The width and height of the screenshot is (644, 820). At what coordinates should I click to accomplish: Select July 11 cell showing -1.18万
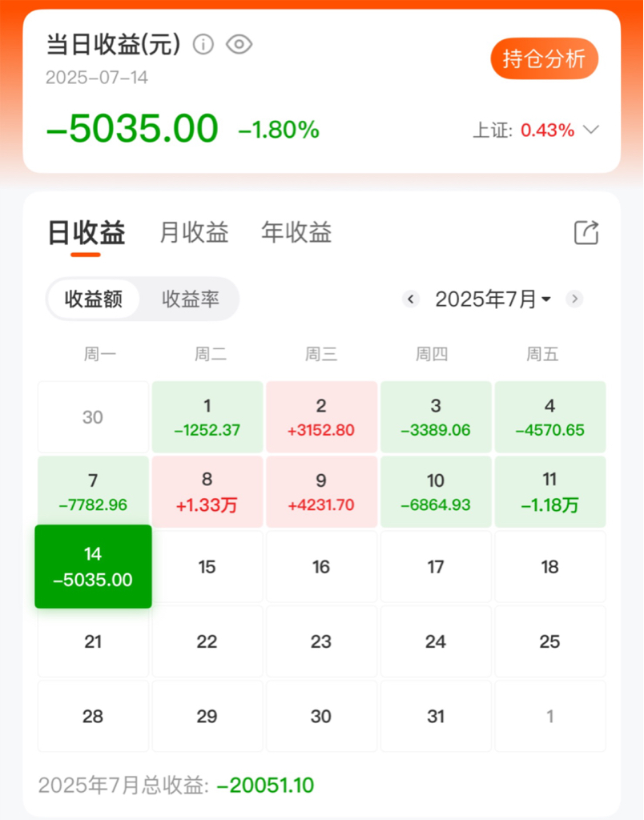[x=549, y=492]
